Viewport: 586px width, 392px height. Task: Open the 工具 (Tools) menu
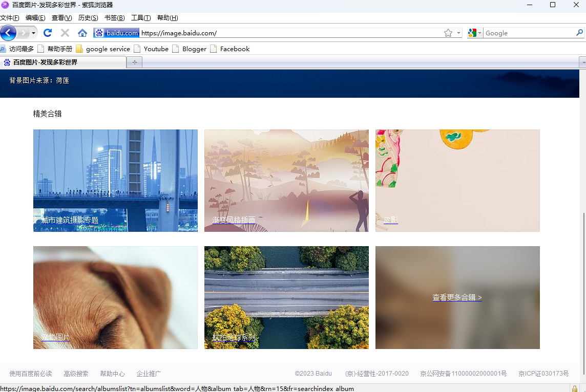(x=141, y=18)
